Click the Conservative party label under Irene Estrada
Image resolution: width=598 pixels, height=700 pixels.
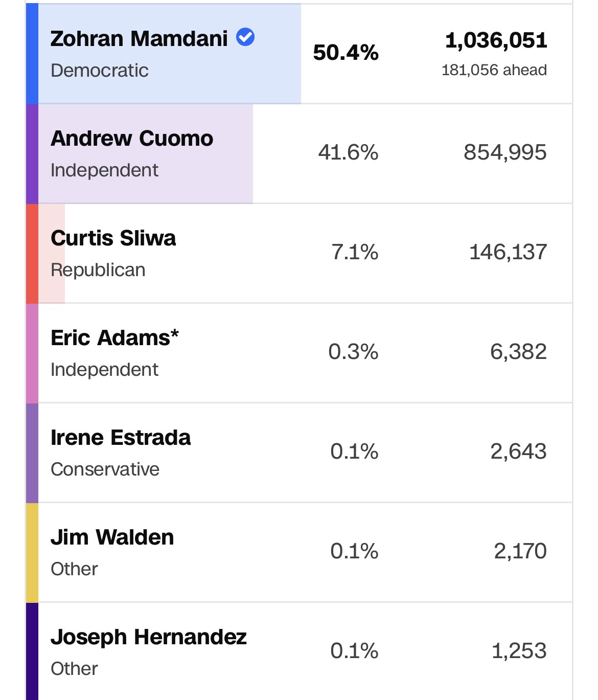(x=105, y=469)
